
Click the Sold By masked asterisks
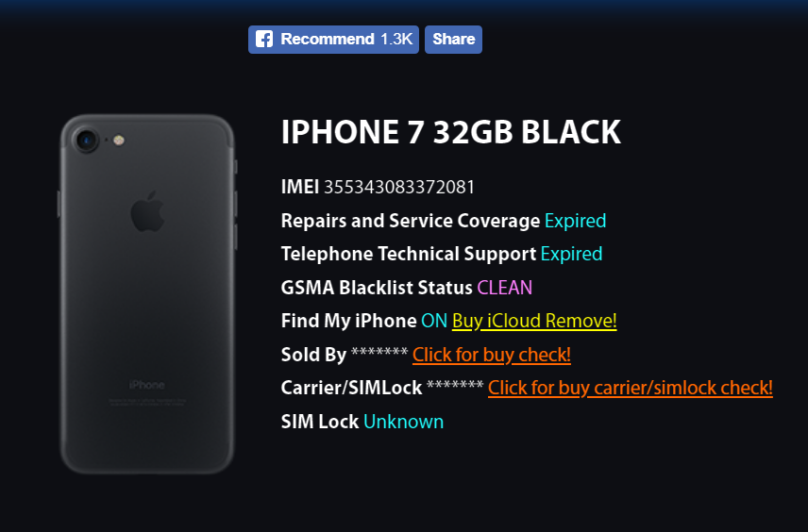point(379,353)
